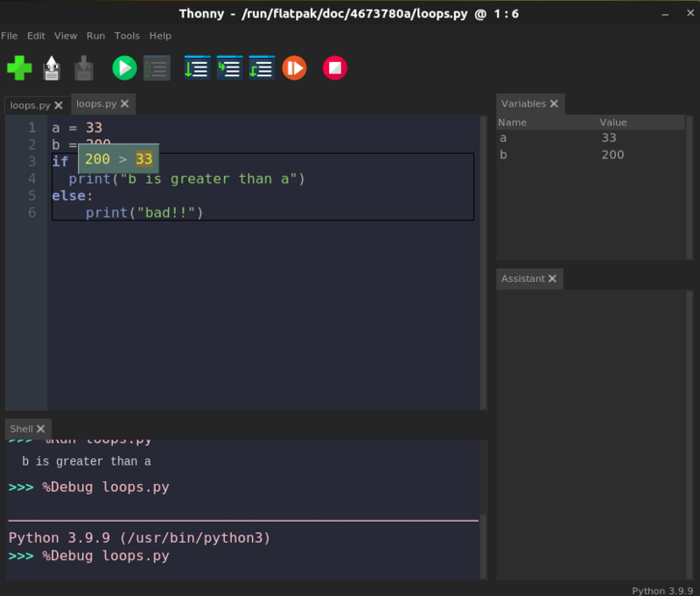700x596 pixels.
Task: Switch to the first loops.py tab
Action: point(29,105)
